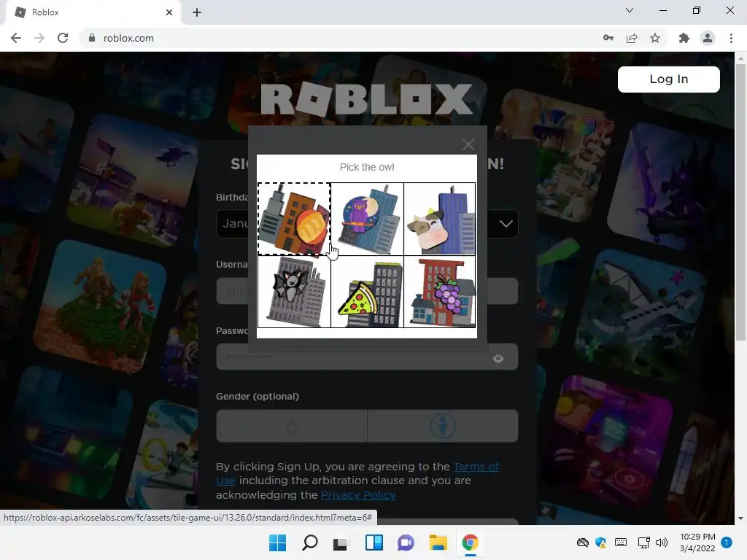The width and height of the screenshot is (747, 560).
Task: Choose the pizza slice building tile
Action: point(367,292)
